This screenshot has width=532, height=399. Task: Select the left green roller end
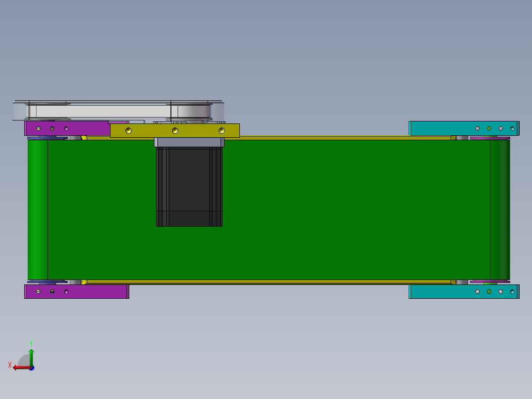[38, 210]
